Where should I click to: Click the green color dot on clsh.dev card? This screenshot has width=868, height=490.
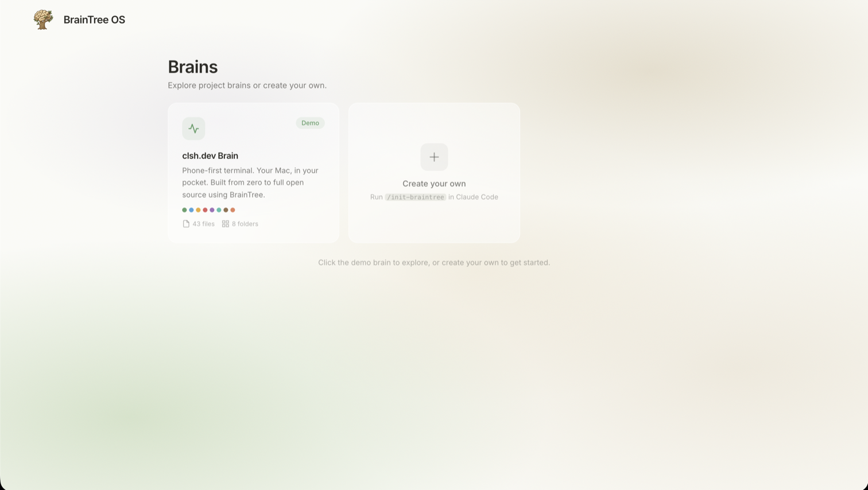184,210
